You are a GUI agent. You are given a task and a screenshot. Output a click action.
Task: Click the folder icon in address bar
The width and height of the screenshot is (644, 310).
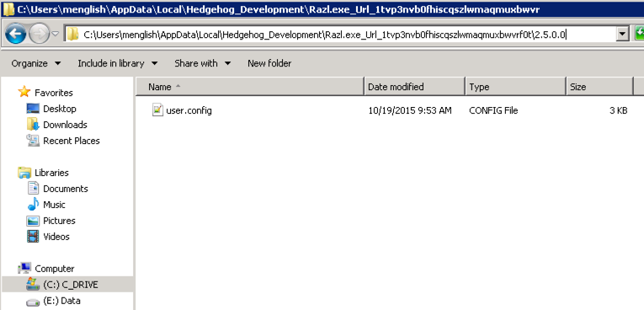click(72, 35)
